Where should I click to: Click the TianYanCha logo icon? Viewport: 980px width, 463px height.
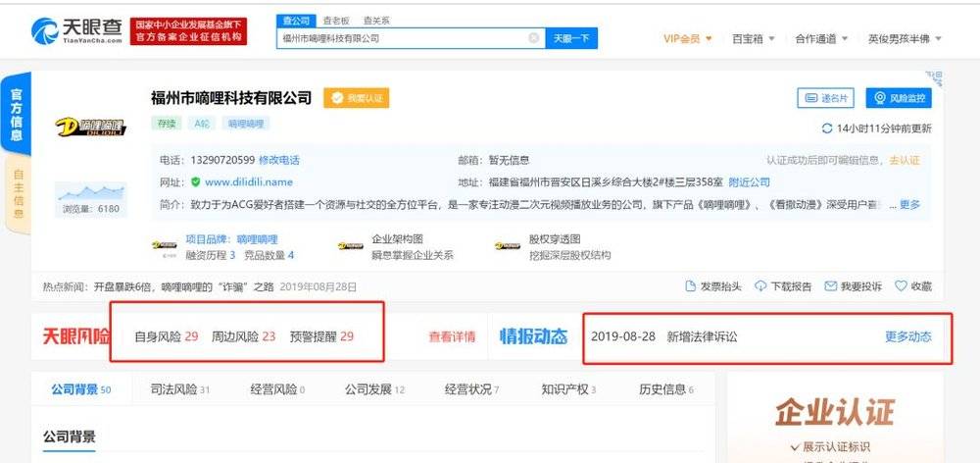pyautogui.click(x=45, y=30)
